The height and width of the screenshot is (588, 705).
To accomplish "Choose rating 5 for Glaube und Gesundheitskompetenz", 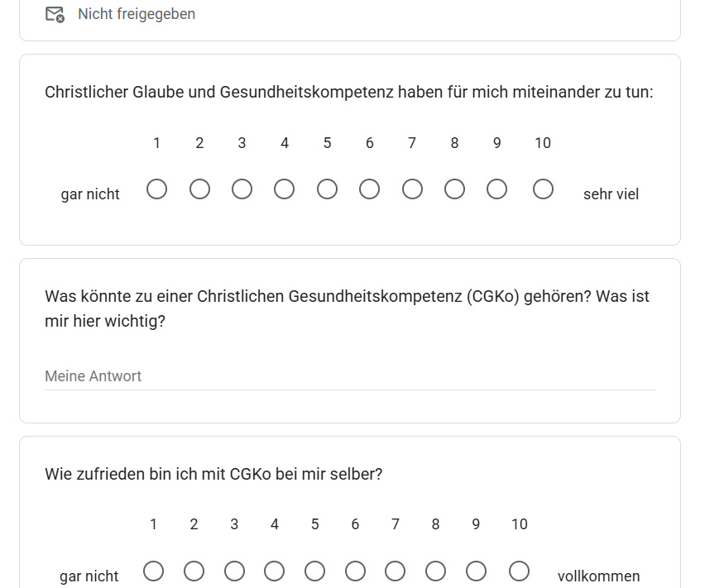I will [x=327, y=189].
